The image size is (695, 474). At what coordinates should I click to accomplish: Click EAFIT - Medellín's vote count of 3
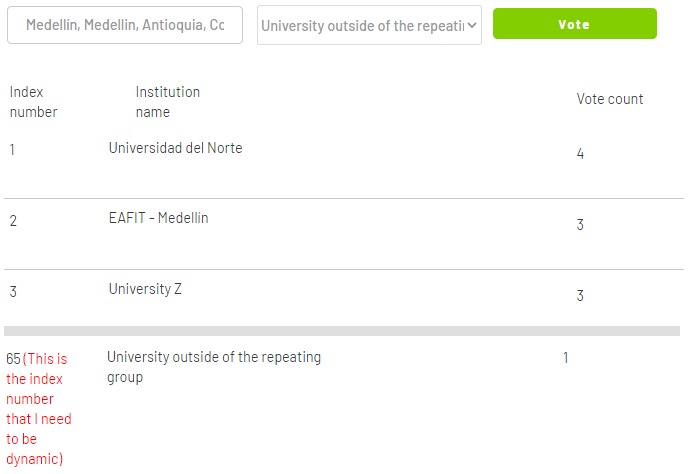pyautogui.click(x=580, y=225)
